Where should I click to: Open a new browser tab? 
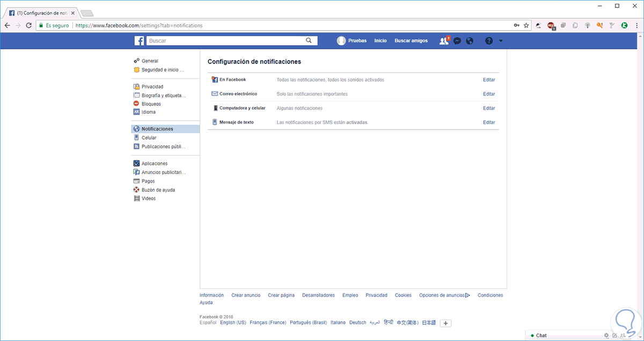(x=87, y=13)
